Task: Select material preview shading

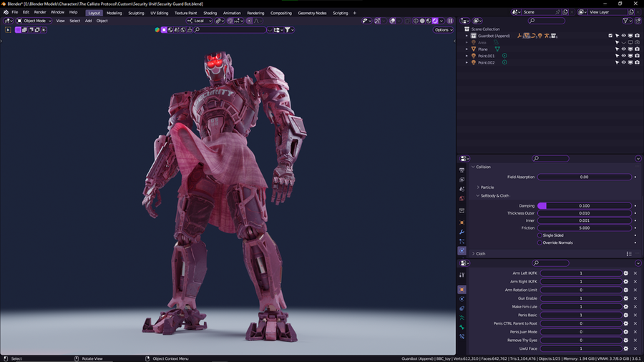Action: click(x=429, y=21)
